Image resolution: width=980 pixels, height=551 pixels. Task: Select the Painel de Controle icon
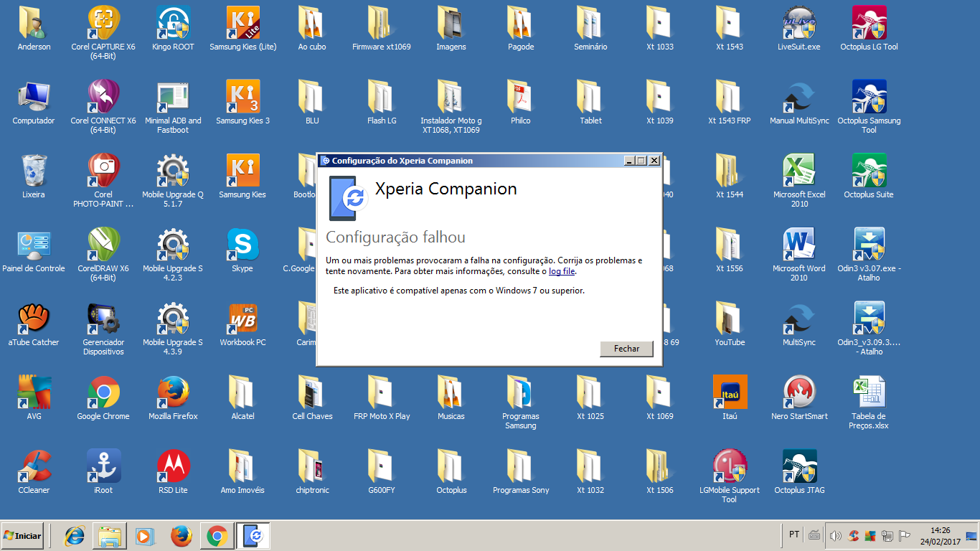pyautogui.click(x=34, y=244)
